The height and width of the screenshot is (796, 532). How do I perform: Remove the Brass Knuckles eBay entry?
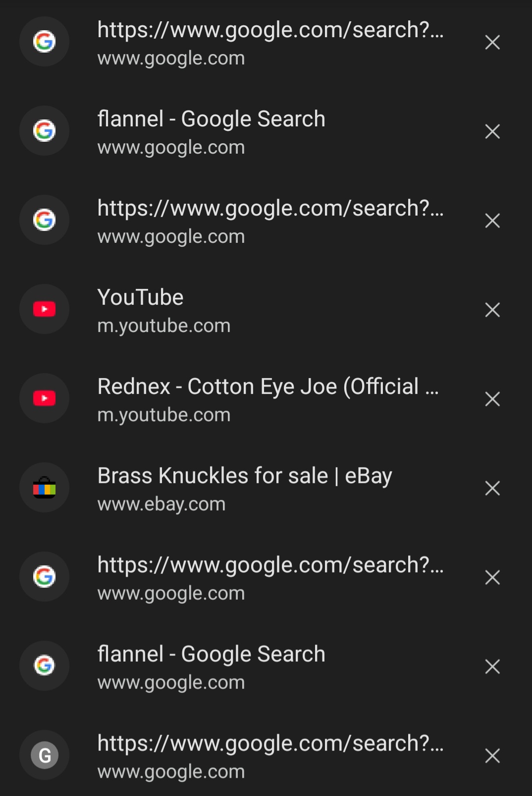click(x=492, y=488)
